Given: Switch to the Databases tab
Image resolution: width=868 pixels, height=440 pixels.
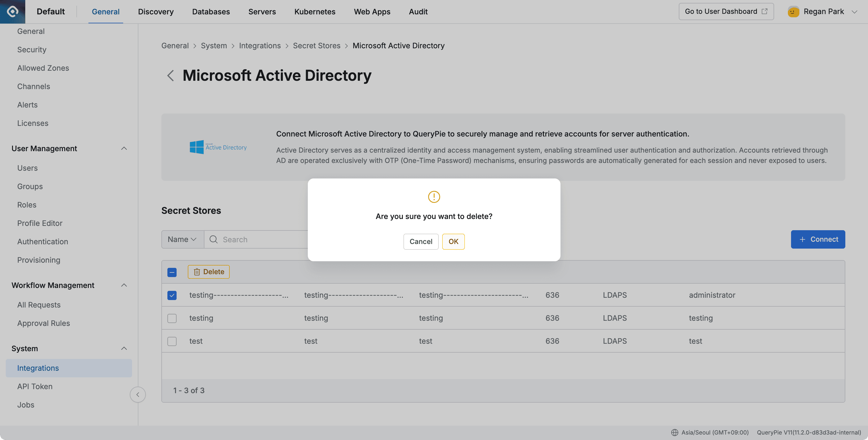Looking at the screenshot, I should pyautogui.click(x=211, y=11).
